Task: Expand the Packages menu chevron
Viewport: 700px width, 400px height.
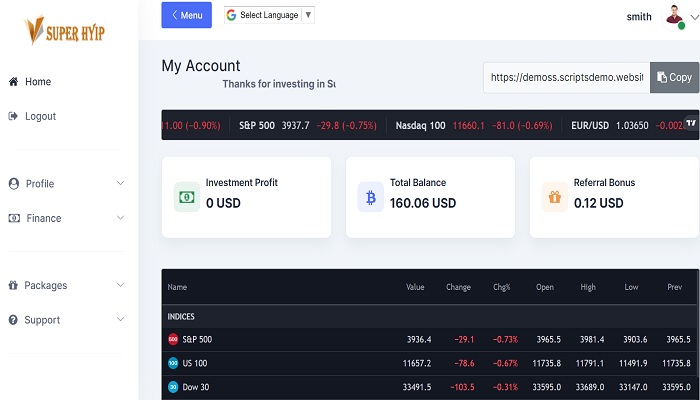Action: 120,285
